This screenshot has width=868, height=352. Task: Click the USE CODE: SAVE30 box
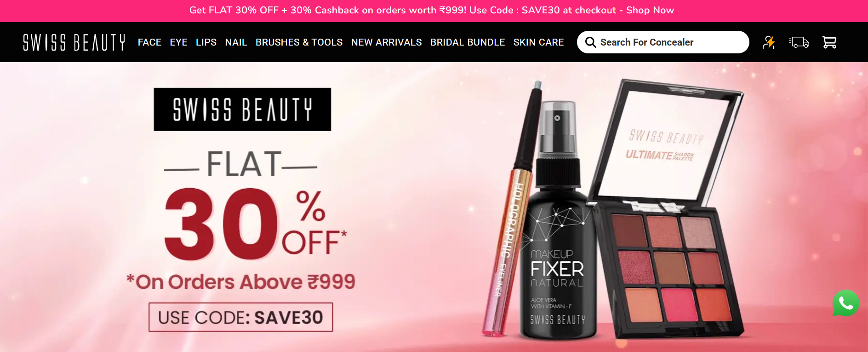(240, 317)
